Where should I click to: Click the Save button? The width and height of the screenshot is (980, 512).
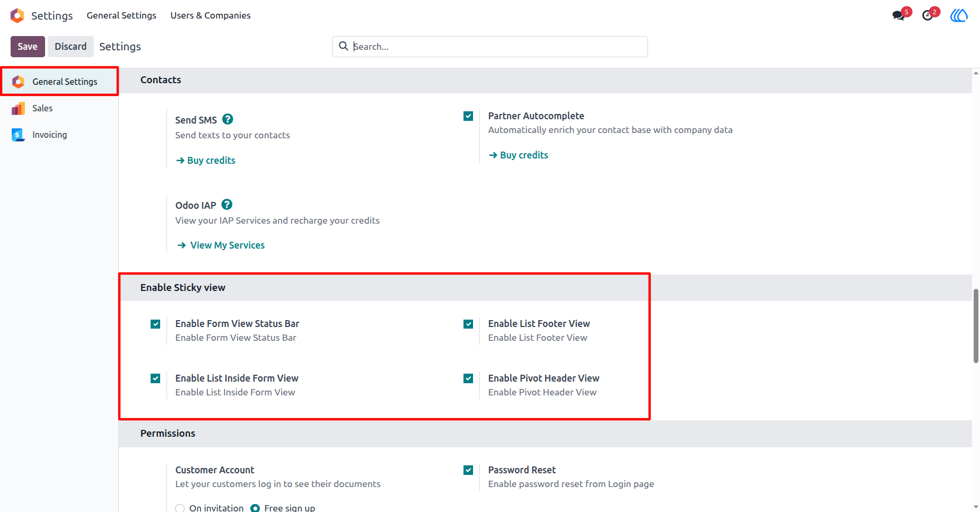pos(28,47)
